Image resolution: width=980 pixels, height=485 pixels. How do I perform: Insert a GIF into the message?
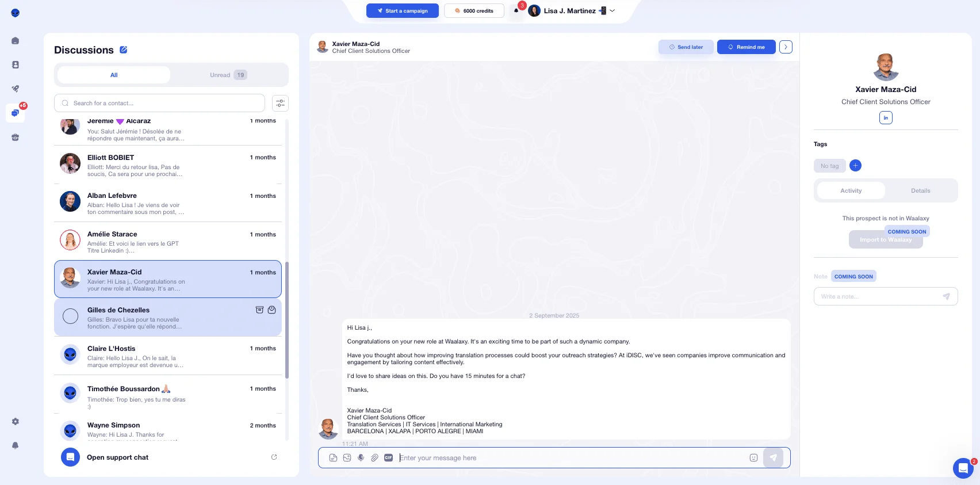(388, 458)
